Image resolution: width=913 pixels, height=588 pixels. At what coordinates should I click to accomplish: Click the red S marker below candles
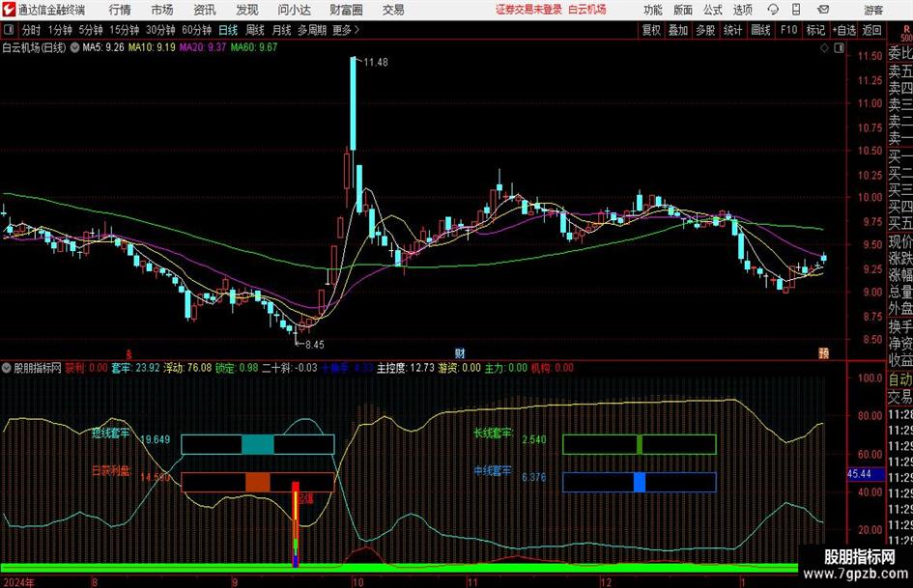tap(129, 354)
